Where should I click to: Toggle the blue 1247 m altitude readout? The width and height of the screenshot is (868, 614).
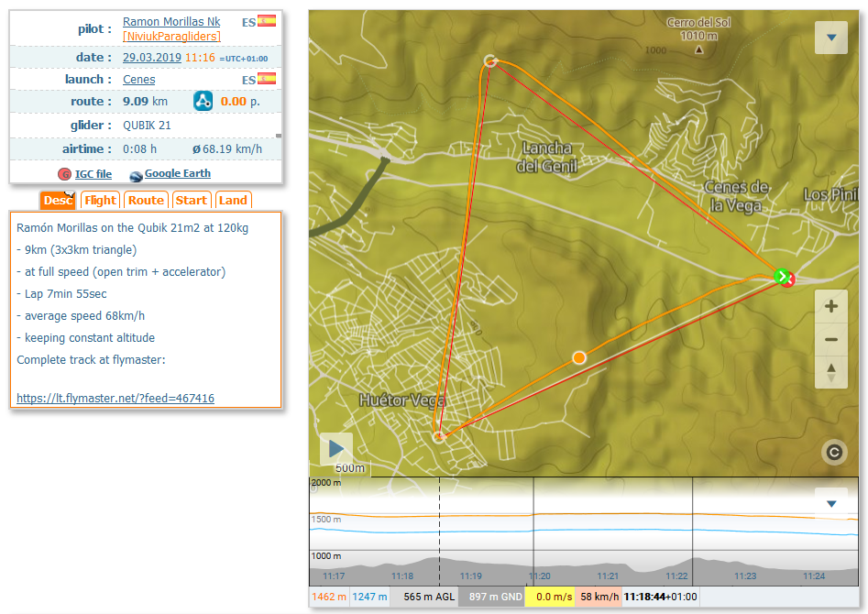click(x=369, y=597)
